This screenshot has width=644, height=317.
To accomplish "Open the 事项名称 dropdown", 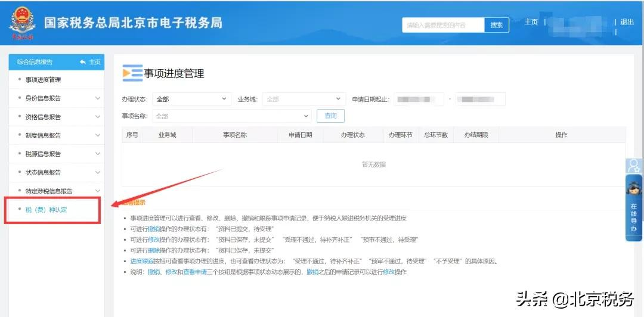I will [x=231, y=116].
